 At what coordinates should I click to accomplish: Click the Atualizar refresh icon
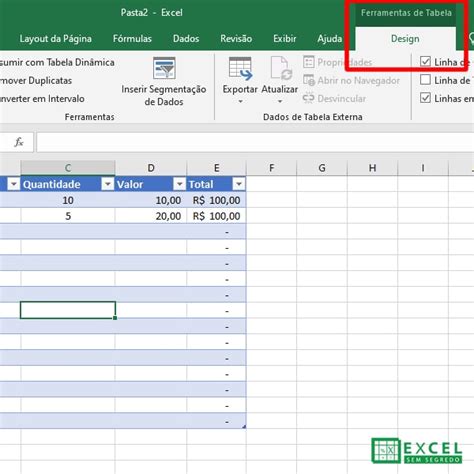tap(280, 69)
